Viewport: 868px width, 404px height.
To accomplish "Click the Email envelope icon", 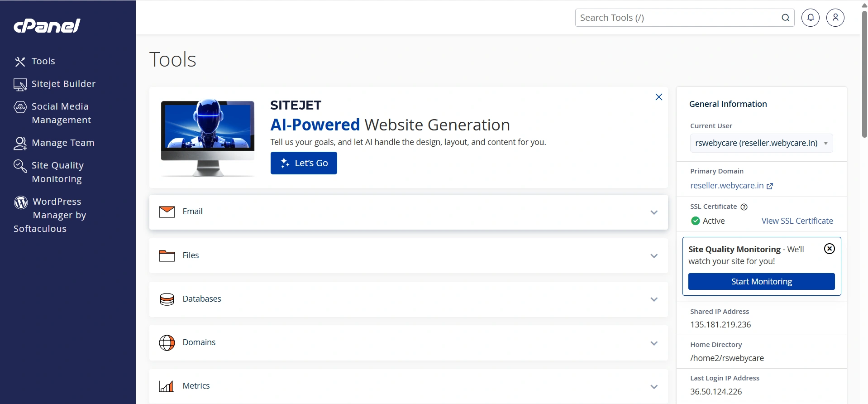I will 167,212.
